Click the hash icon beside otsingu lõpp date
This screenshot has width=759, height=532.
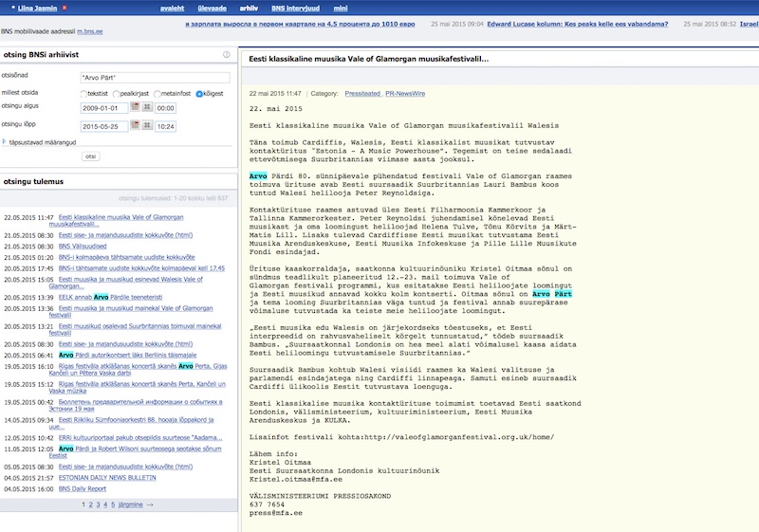(147, 125)
